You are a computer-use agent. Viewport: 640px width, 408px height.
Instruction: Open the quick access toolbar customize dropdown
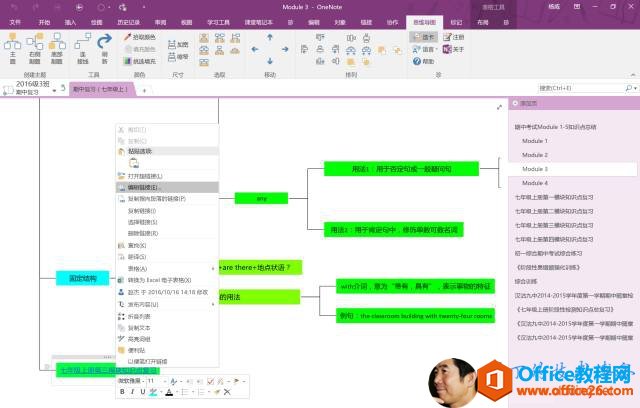144,7
